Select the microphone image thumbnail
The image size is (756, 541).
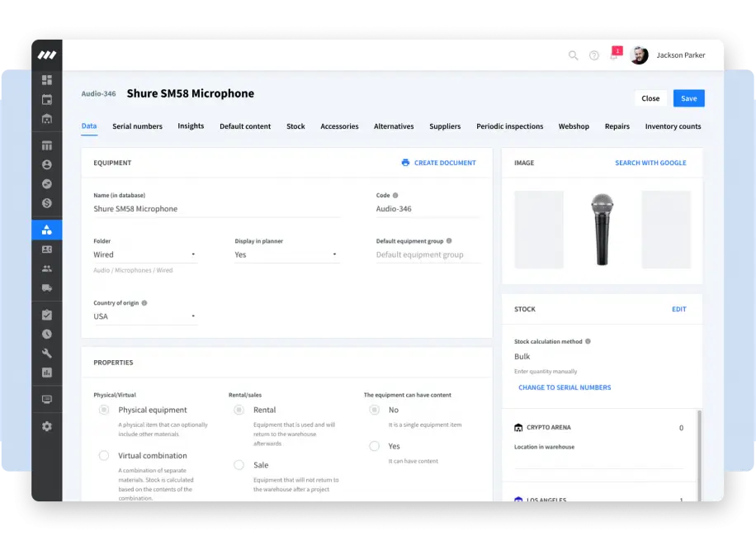(x=602, y=229)
